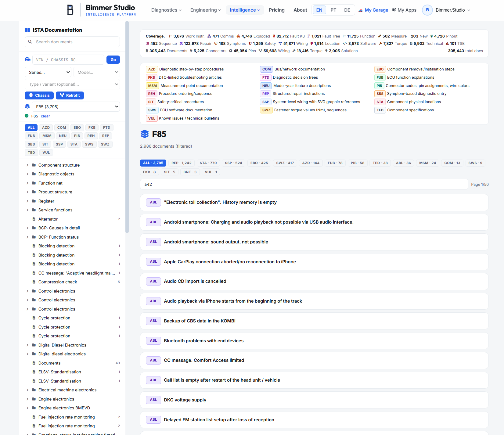This screenshot has width=504, height=435.
Task: Expand the BCP: Causes in detail folder
Action: [27, 228]
